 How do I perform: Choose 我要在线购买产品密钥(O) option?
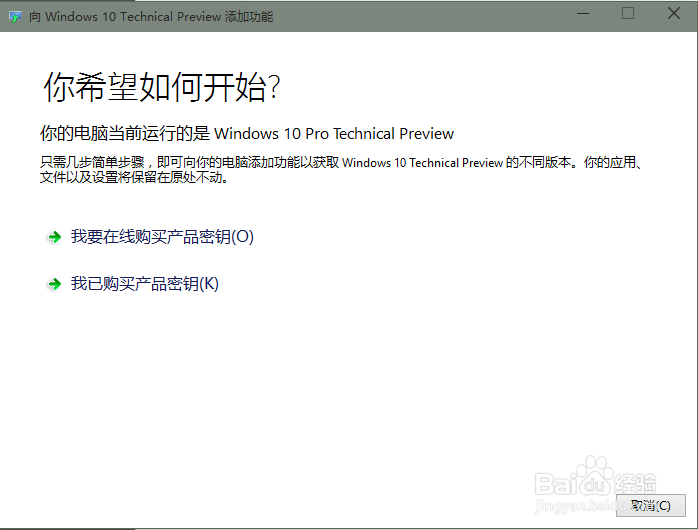[162, 237]
